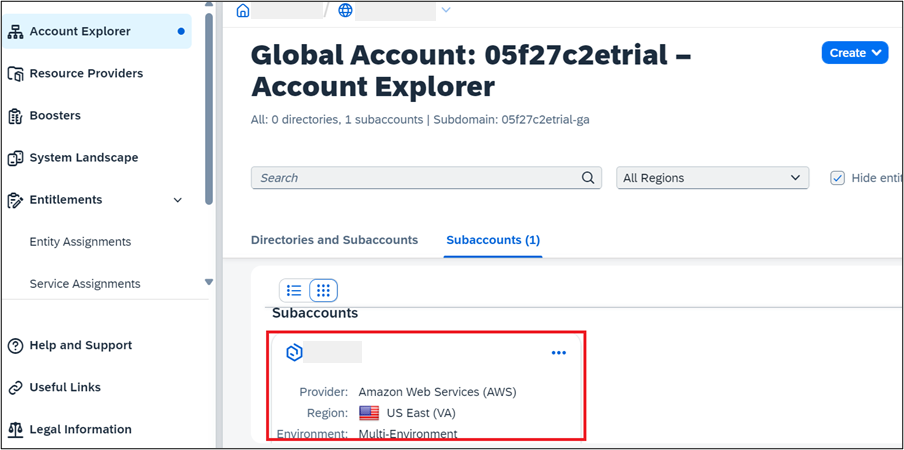Click the globe breadcrumb icon
The height and width of the screenshot is (450, 904).
point(345,10)
